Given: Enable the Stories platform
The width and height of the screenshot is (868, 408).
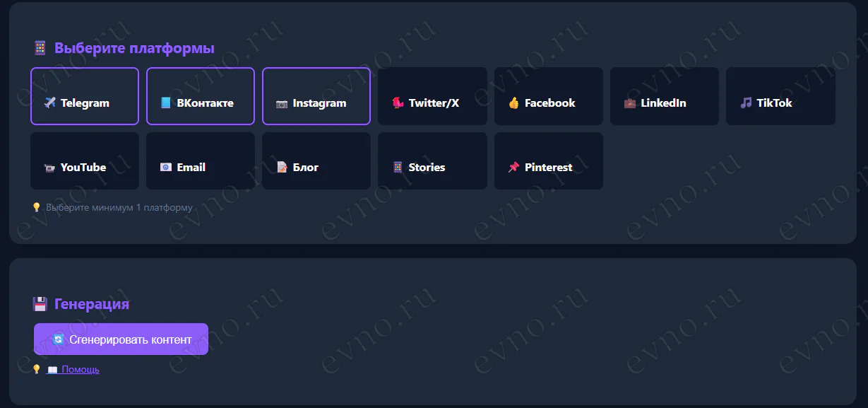Looking at the screenshot, I should point(432,161).
